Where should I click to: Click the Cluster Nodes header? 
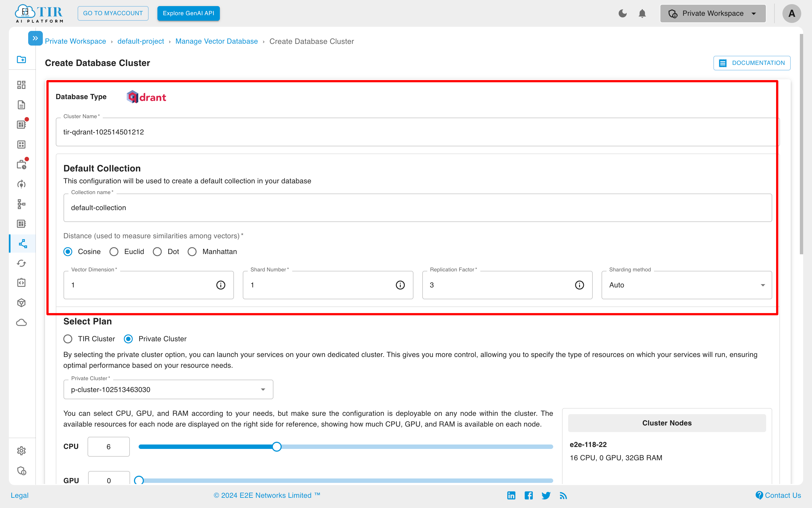tap(667, 423)
